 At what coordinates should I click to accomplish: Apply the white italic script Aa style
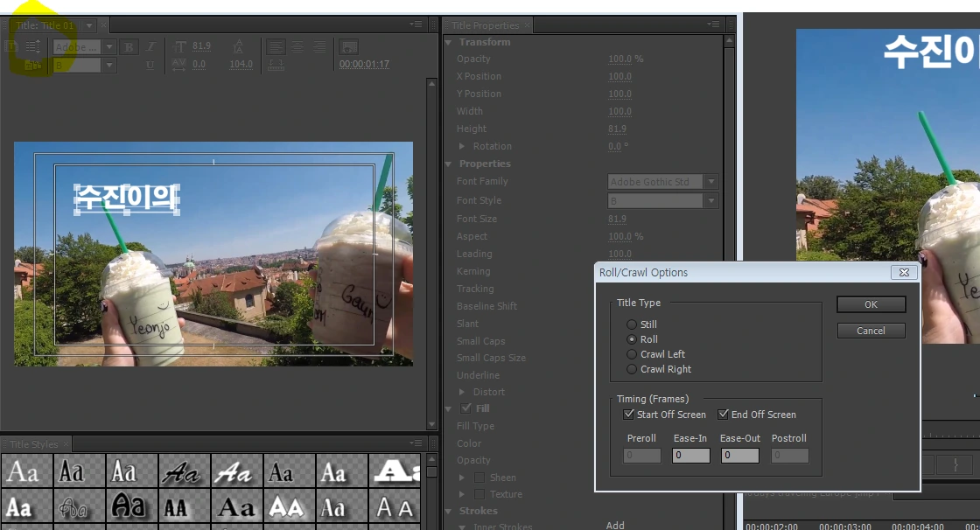tap(237, 472)
